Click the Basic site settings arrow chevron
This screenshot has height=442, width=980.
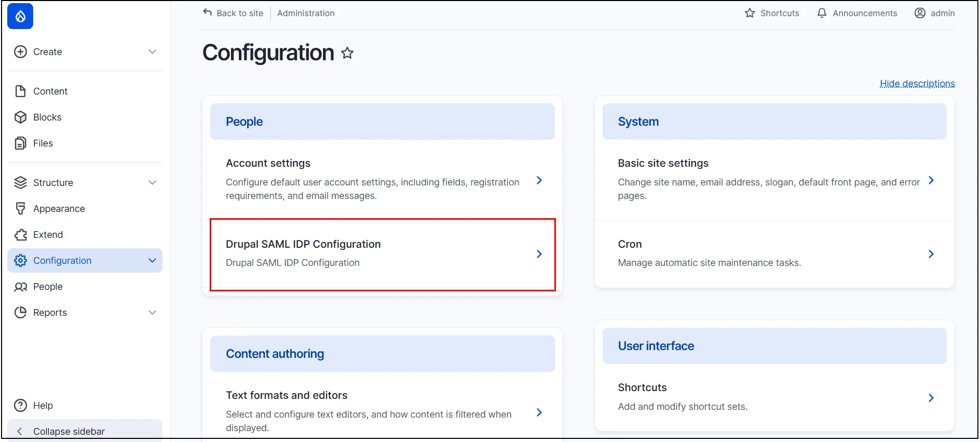point(931,180)
